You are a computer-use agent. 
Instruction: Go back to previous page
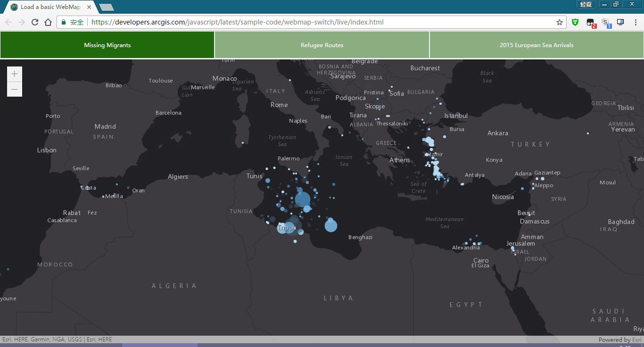[x=8, y=22]
